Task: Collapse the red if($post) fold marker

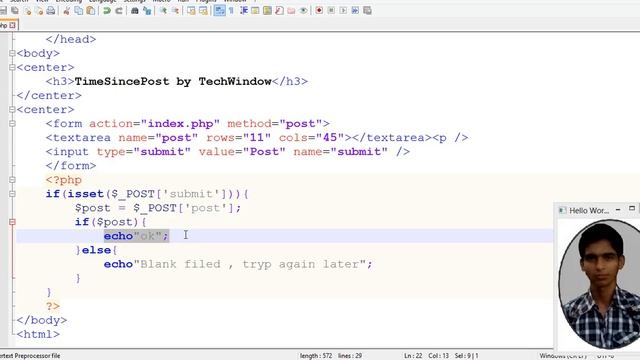Action: point(12,222)
